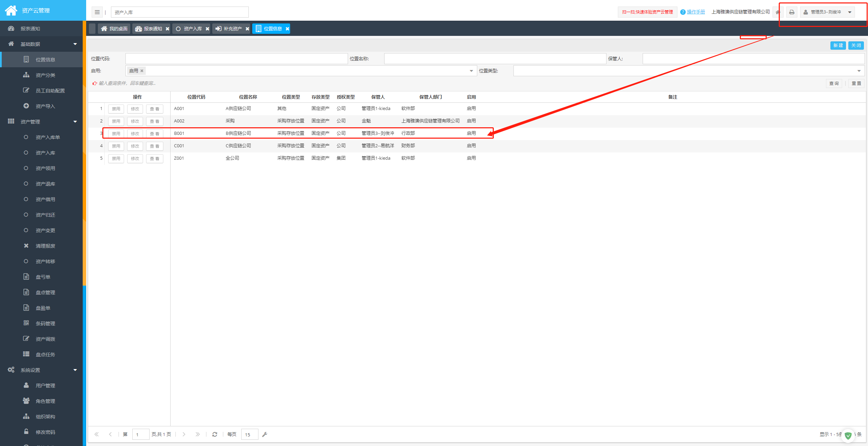Click the page number field
The width and height of the screenshot is (868, 446).
coord(141,434)
